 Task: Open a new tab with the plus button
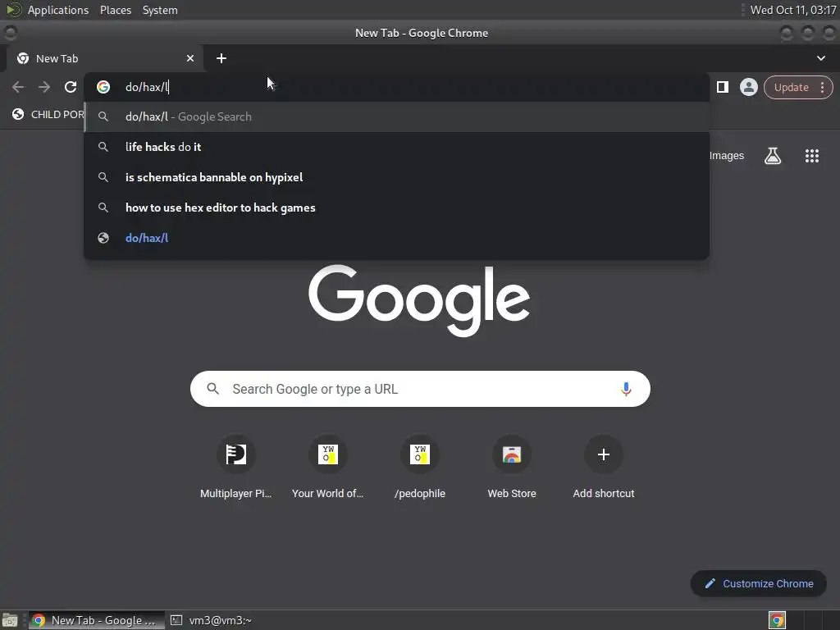click(x=221, y=58)
